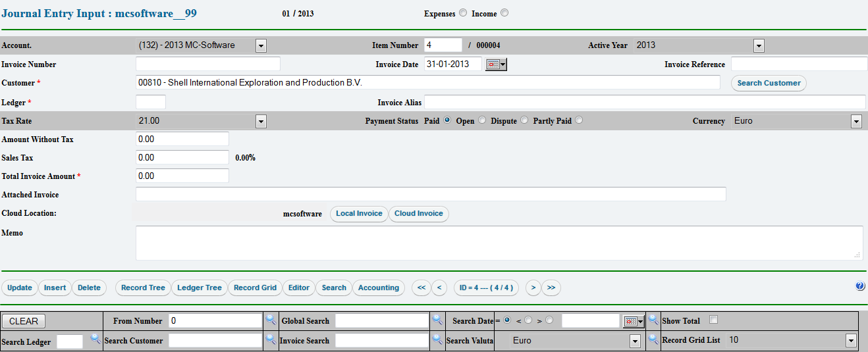Screen dimensions: 868x352
Task: Open the Tax Rate dropdown
Action: [201, 121]
